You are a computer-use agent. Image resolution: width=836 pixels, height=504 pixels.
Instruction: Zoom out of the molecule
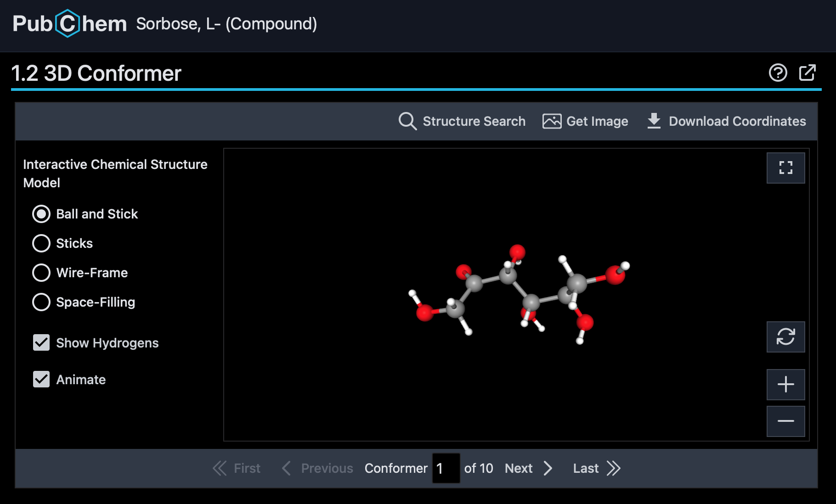[x=785, y=421]
